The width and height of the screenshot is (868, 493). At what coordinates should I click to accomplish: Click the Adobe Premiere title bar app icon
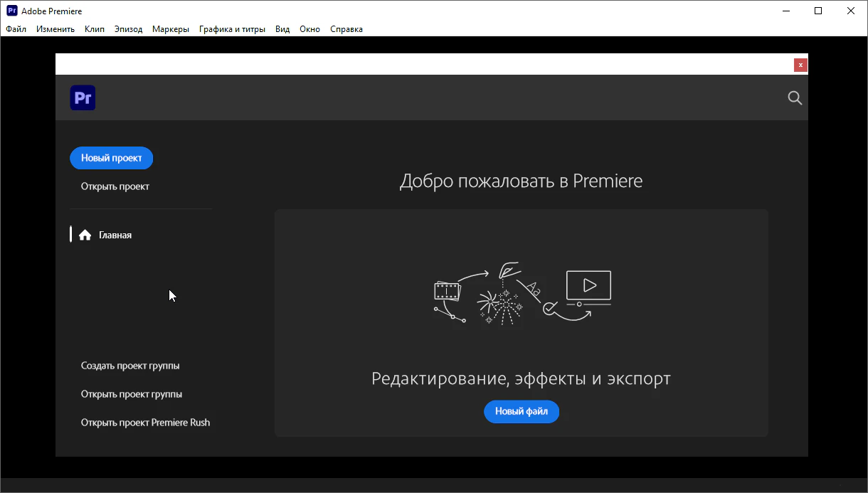click(x=11, y=11)
